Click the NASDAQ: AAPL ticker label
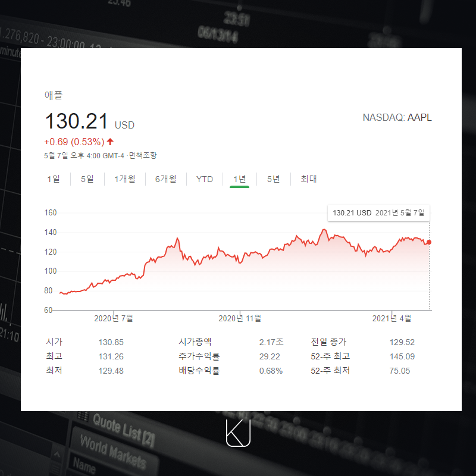476x476 pixels. click(397, 117)
